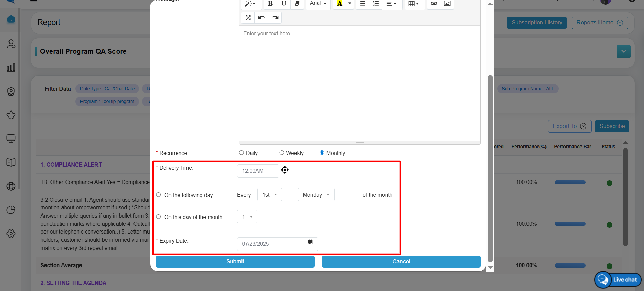Image resolution: width=644 pixels, height=291 pixels.
Task: Open the Reports Home menu
Action: [x=600, y=23]
